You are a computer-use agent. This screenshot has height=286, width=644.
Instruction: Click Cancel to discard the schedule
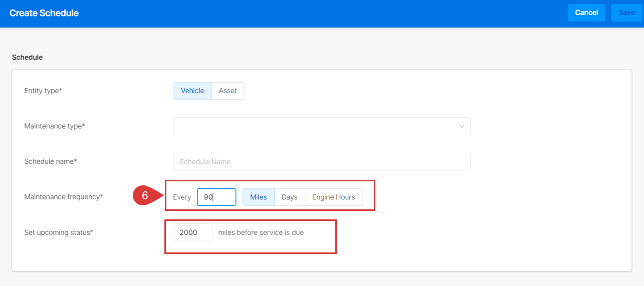point(586,13)
